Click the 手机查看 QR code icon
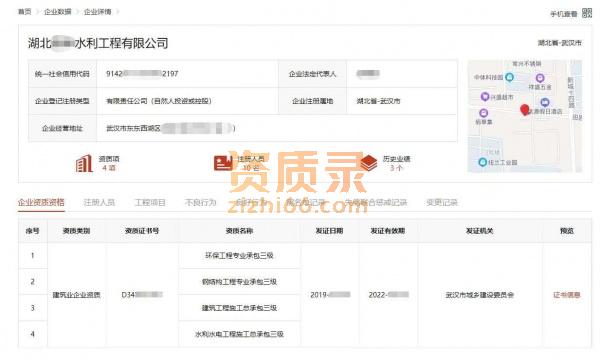Viewport: 600px width, 360px height. point(587,13)
